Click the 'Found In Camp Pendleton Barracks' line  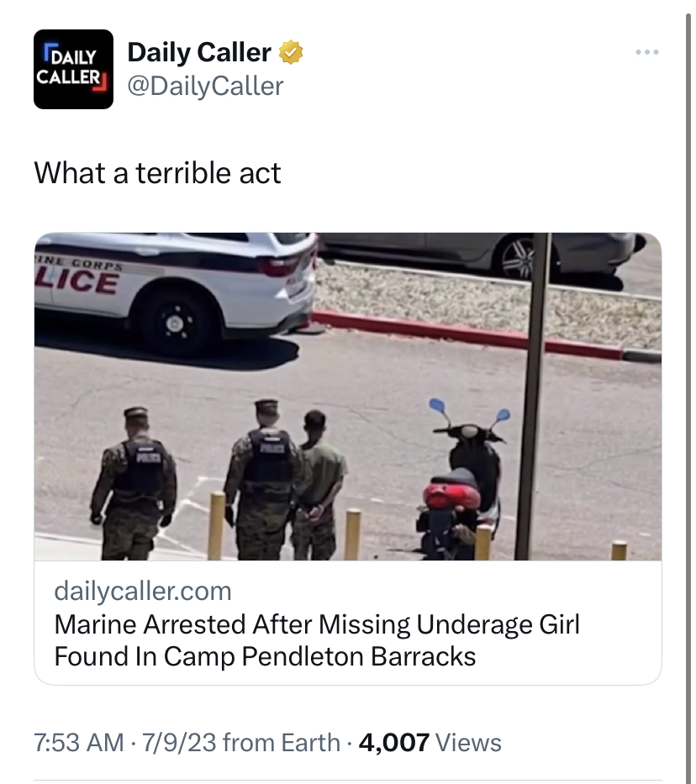[265, 656]
